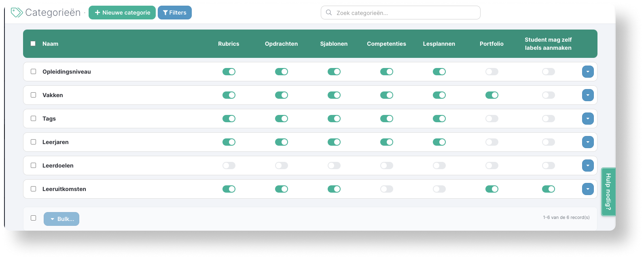This screenshot has width=644, height=259.
Task: Select the Leeruitkomsten row checkbox
Action: [x=33, y=189]
